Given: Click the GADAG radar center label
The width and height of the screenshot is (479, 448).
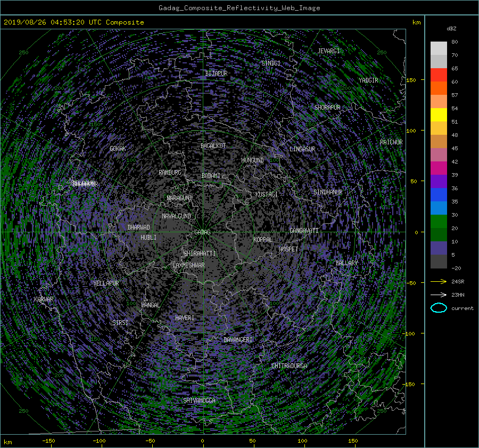Looking at the screenshot, I should pyautogui.click(x=202, y=232).
